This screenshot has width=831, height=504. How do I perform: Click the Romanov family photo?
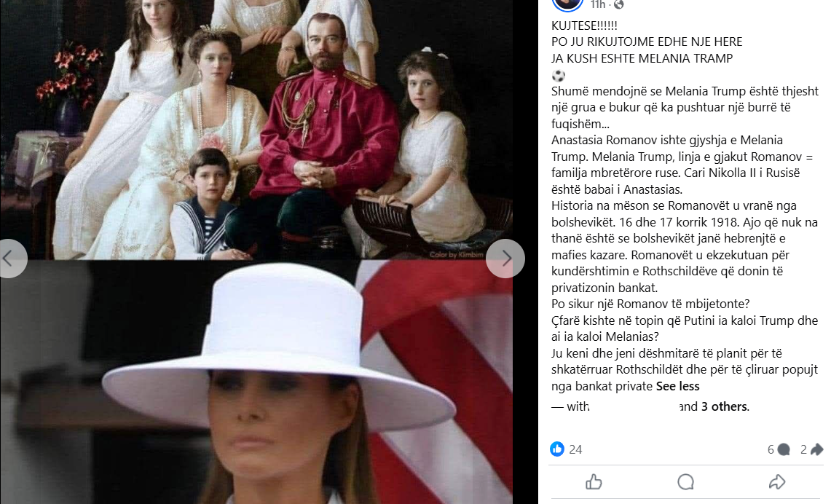(x=256, y=130)
